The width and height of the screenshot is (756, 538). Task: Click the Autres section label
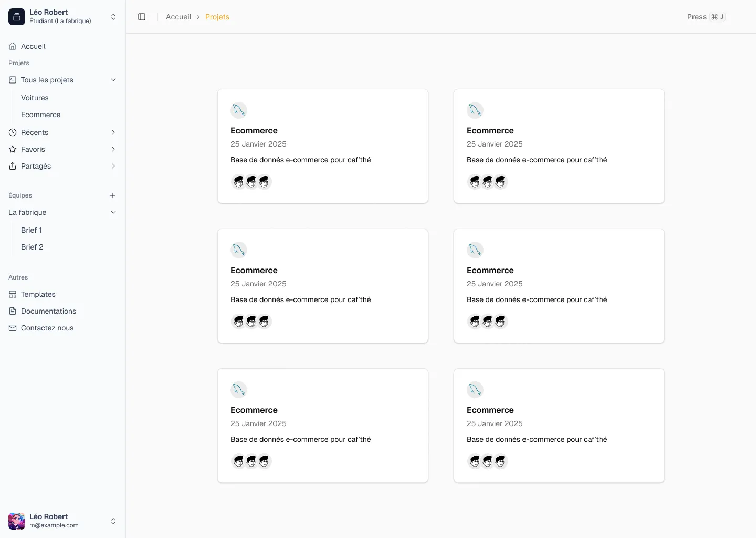(18, 277)
